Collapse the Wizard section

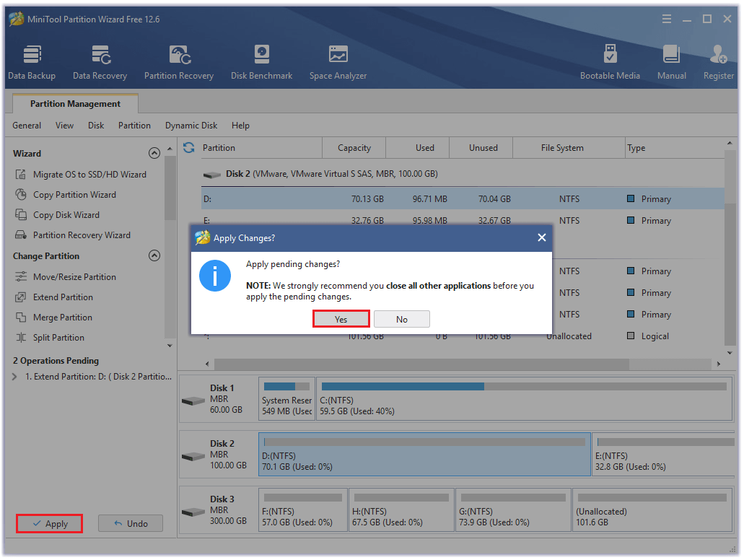coord(154,153)
